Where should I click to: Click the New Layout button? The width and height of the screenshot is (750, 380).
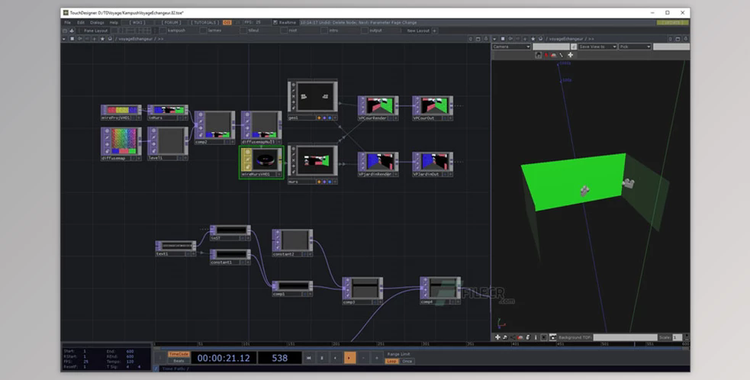coord(418,31)
